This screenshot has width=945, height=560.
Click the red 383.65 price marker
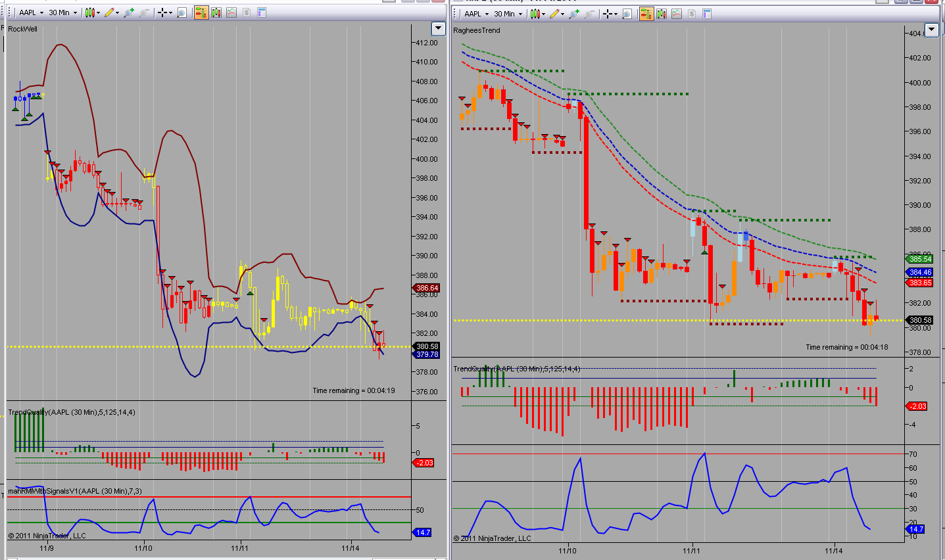click(x=920, y=283)
